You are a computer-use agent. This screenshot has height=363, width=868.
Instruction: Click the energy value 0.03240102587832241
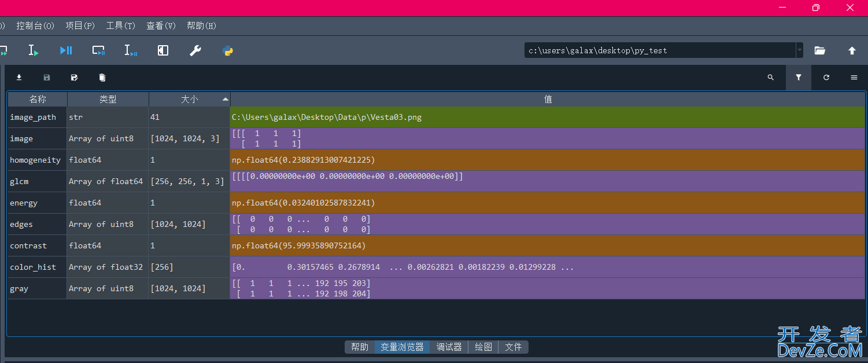point(548,203)
